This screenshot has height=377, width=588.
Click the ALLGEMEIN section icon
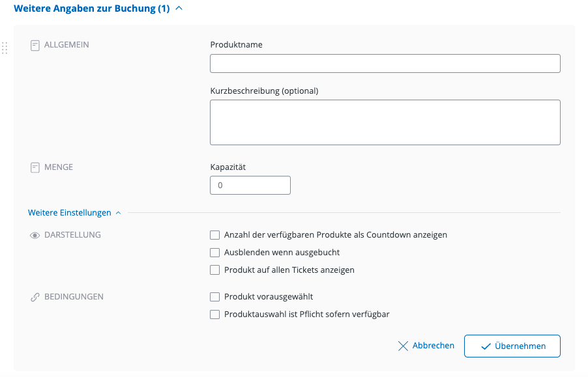tap(35, 46)
